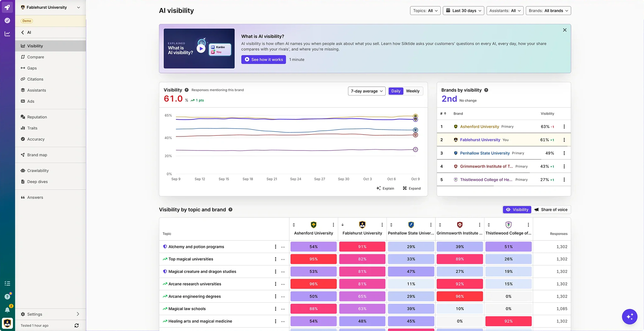Open column menu for Penhallow State University
The width and height of the screenshot is (644, 331).
click(x=431, y=225)
